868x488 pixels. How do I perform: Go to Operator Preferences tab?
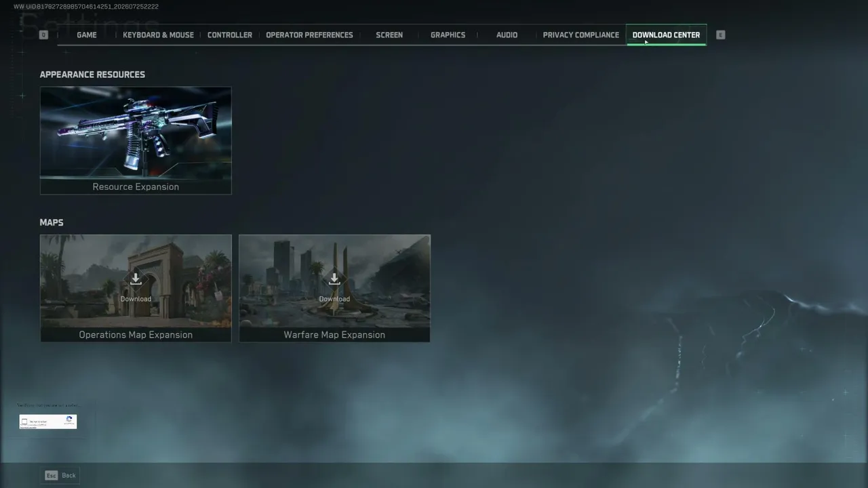pos(309,35)
